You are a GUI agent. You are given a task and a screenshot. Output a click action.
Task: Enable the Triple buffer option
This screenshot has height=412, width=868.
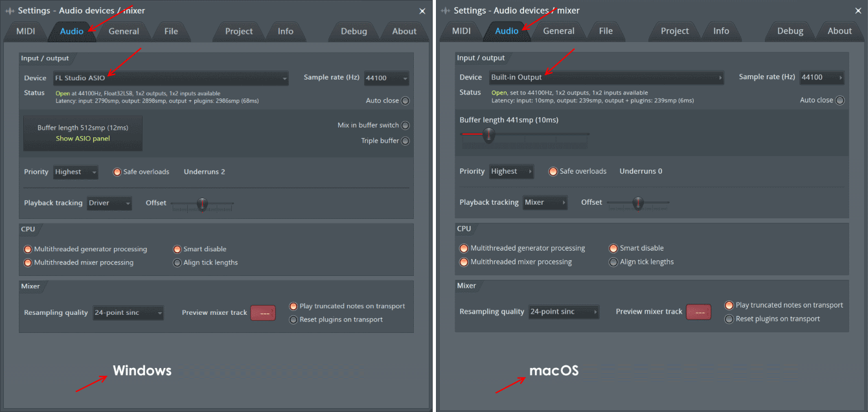(x=405, y=141)
